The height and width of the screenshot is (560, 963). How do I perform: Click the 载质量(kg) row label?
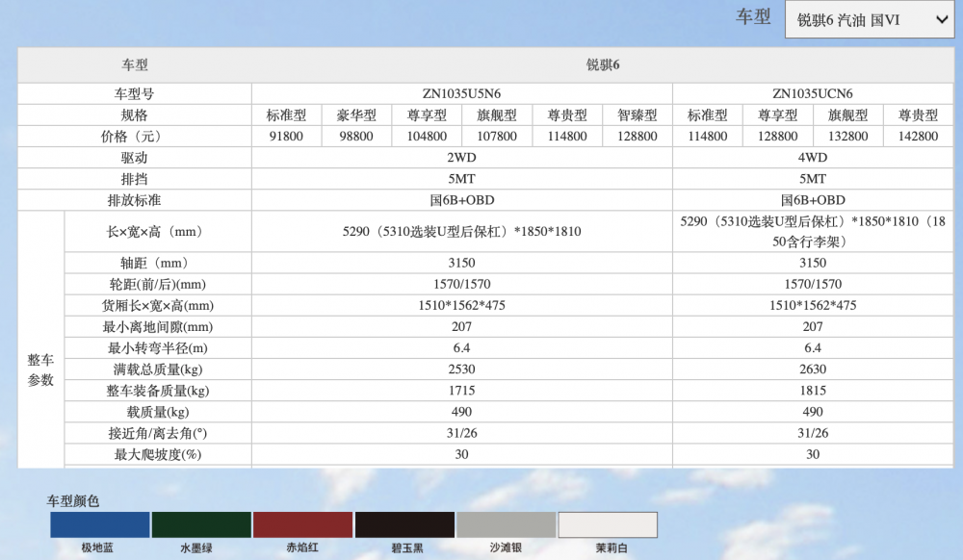pyautogui.click(x=158, y=412)
